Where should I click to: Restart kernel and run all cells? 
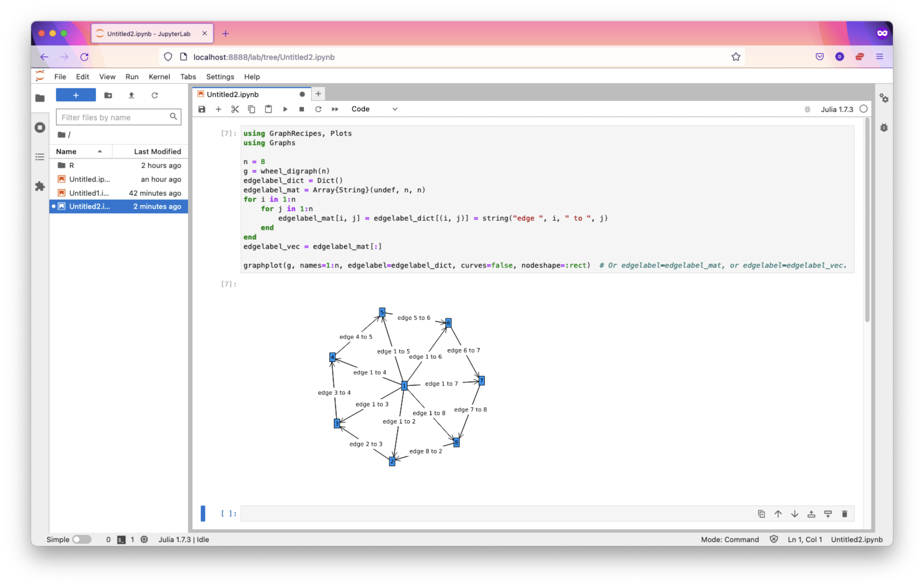(x=335, y=109)
